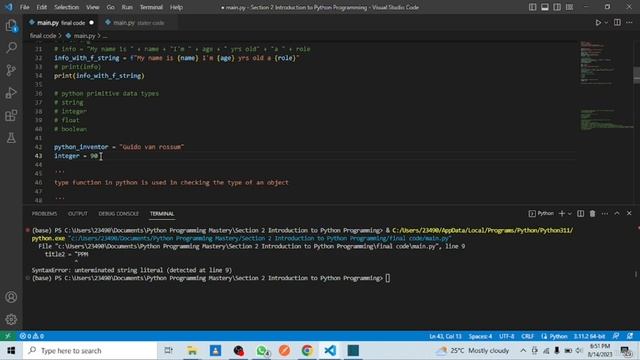
Task: Open errors and warnings status indicator
Action: click(x=31, y=336)
